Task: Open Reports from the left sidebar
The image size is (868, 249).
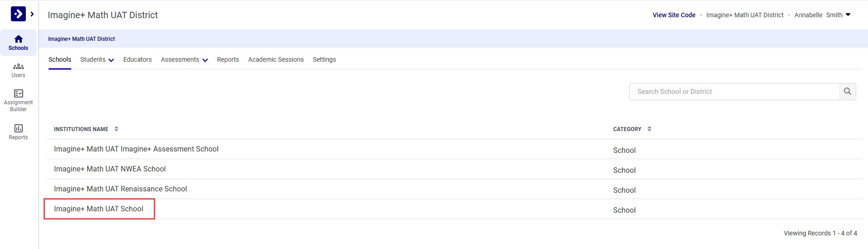Action: pos(18,132)
